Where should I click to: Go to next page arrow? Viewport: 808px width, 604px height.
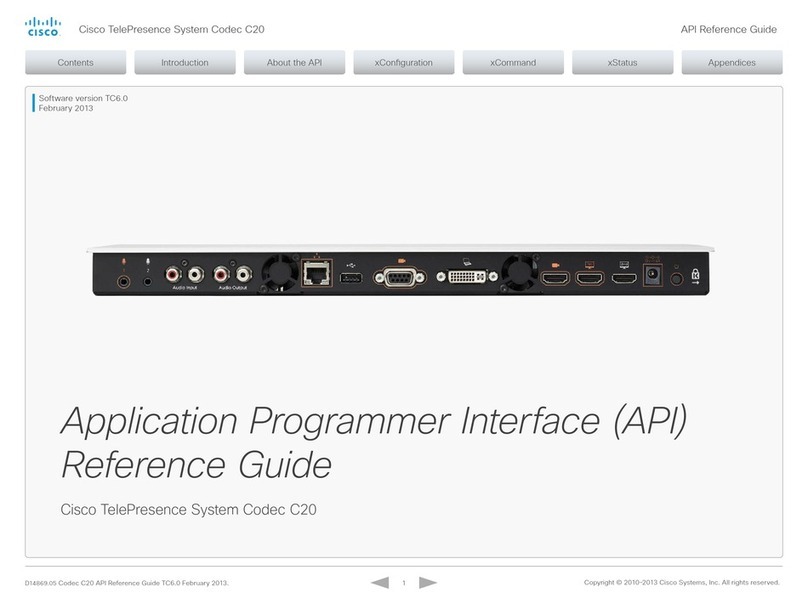[x=428, y=583]
